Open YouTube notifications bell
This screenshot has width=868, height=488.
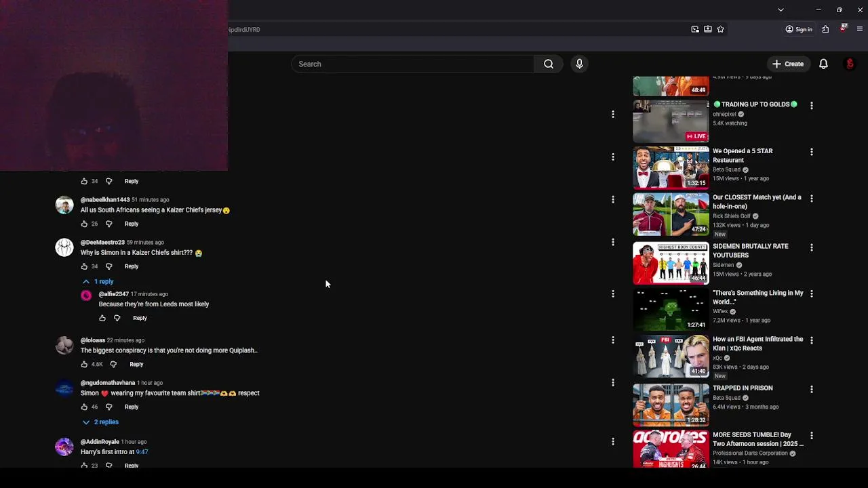(x=823, y=64)
